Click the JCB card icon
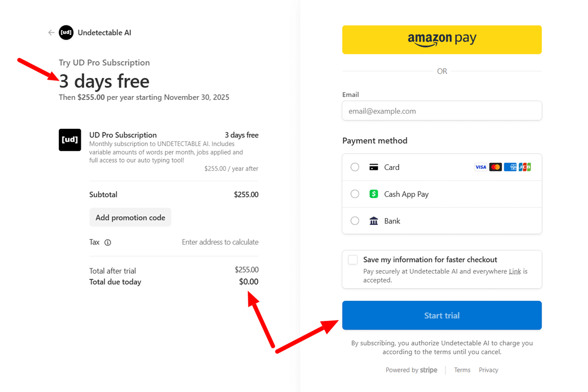The image size is (588, 392). [x=525, y=167]
